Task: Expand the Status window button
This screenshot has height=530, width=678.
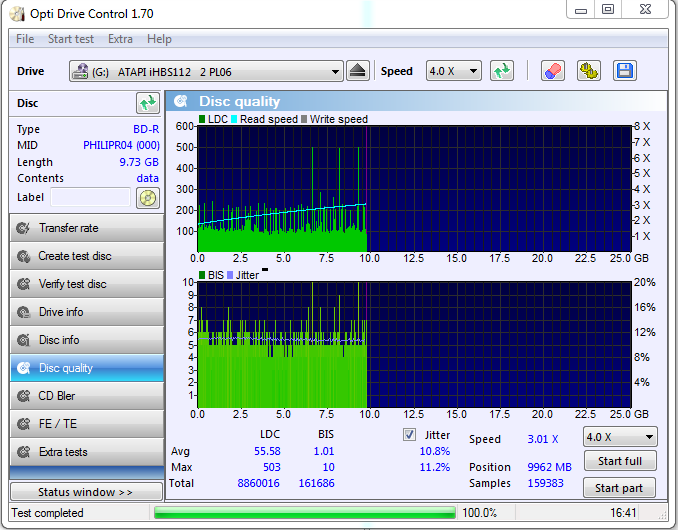Action: pyautogui.click(x=86, y=492)
